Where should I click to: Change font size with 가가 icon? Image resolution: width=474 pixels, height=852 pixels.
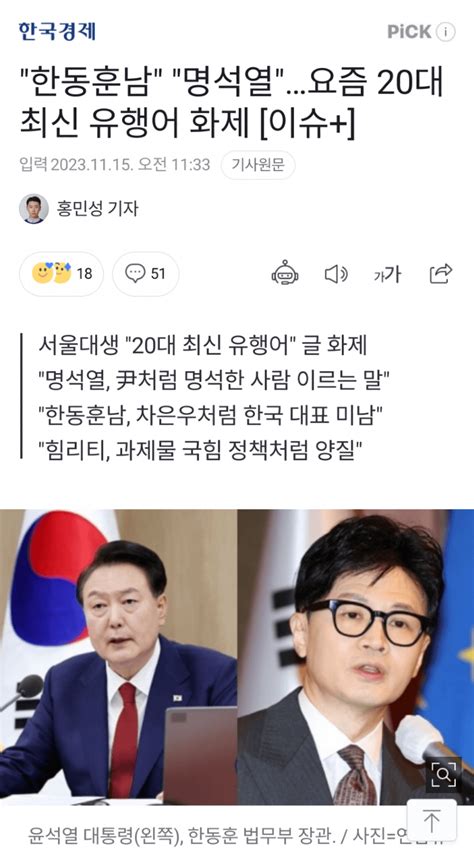[x=387, y=274]
